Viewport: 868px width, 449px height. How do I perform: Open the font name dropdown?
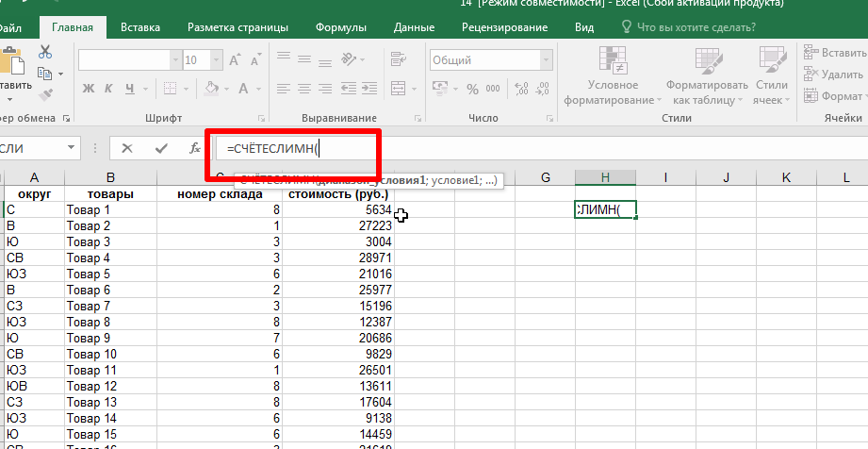tap(176, 59)
